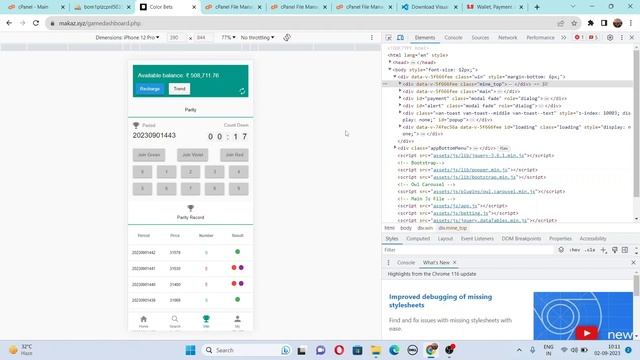
Task: Expand the appBottomMenu div node
Action: tap(395, 148)
